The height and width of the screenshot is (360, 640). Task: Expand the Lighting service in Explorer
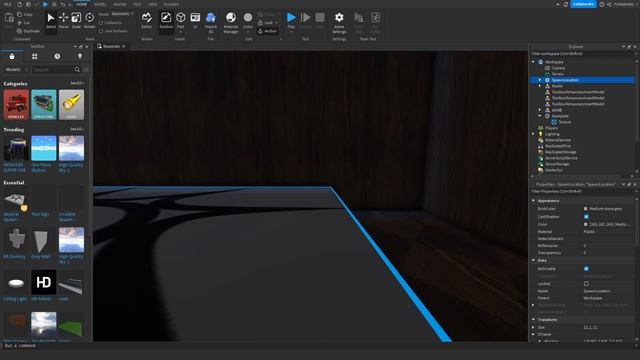click(x=533, y=134)
